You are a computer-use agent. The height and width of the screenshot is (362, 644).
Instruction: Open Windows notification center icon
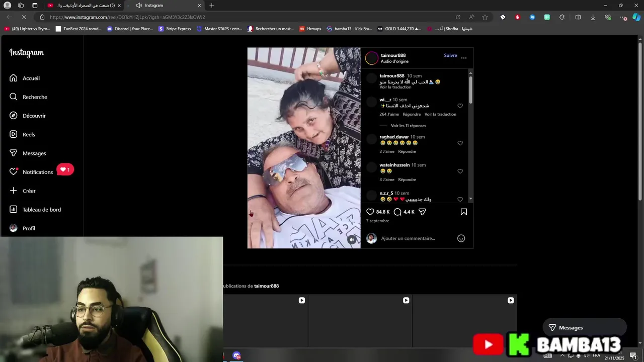point(633,356)
